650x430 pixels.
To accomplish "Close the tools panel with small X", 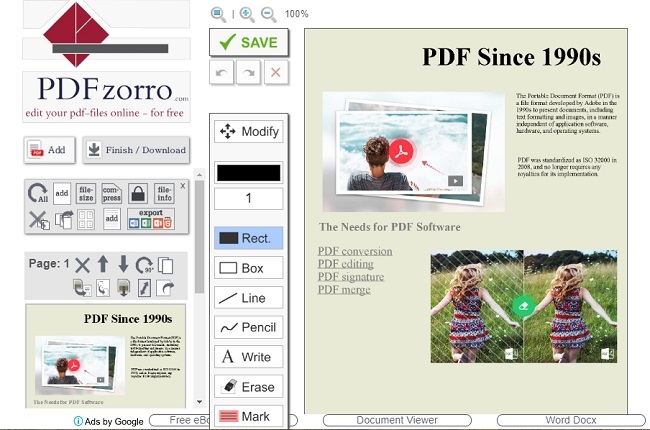I will point(182,187).
